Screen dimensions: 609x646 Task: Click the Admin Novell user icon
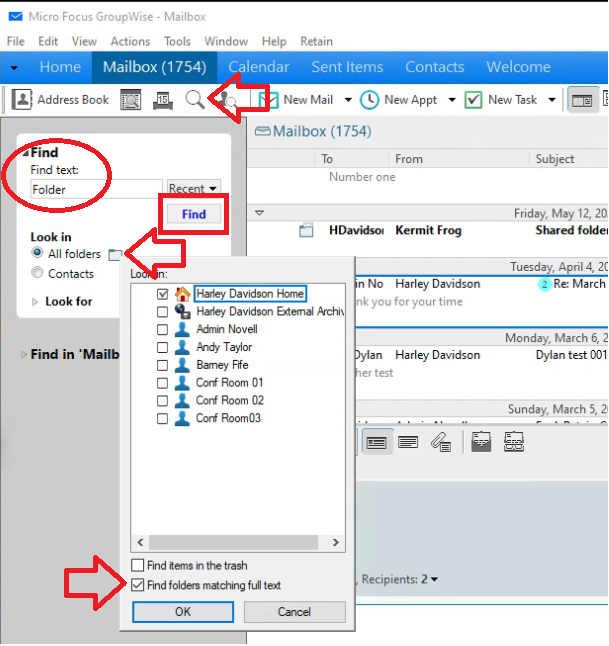[182, 329]
